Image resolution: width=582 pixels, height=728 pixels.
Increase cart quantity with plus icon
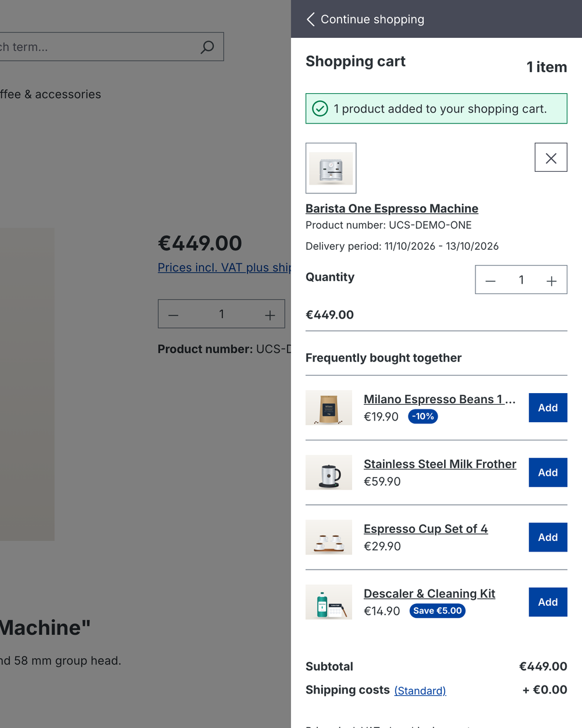[551, 280]
